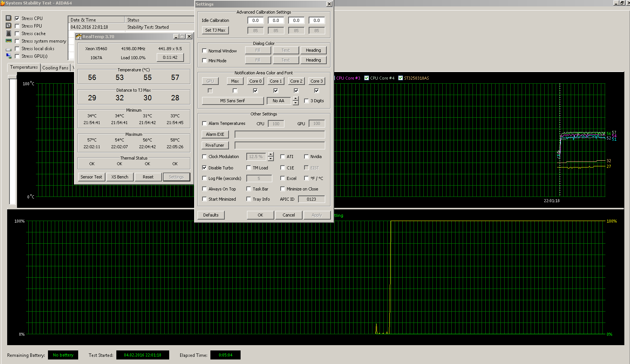Click the cache chip icon beside Stress cache
This screenshot has width=630, height=364.
click(x=9, y=34)
